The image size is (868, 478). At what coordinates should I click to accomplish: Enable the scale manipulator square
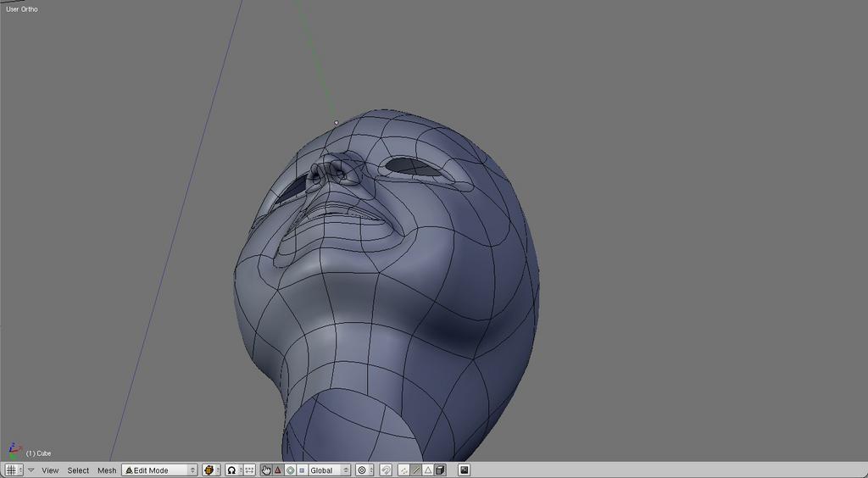(x=302, y=470)
